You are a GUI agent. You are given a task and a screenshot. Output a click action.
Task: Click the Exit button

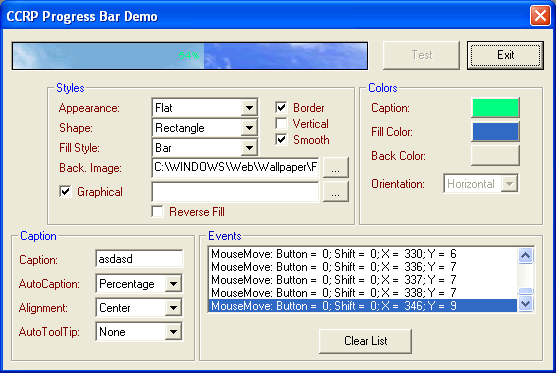tap(505, 55)
